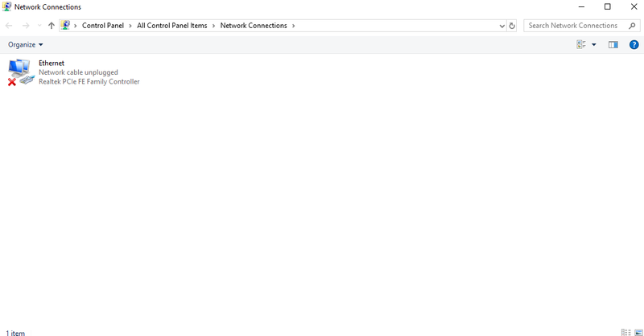644x336 pixels.
Task: Open address bar history dropdown
Action: [502, 26]
